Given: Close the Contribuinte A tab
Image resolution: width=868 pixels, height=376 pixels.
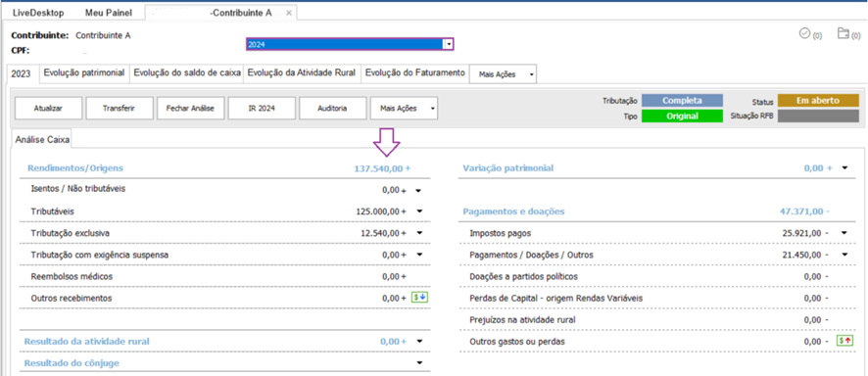Looking at the screenshot, I should [288, 13].
